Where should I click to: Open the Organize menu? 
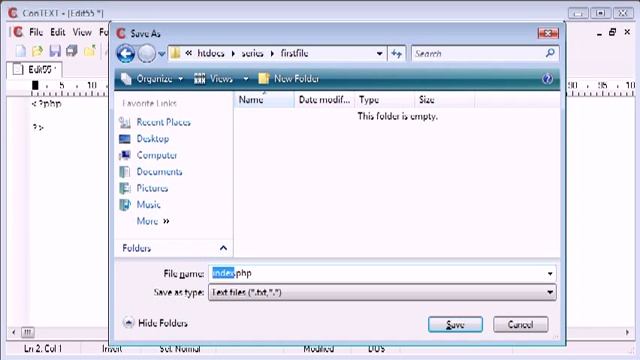coord(152,79)
